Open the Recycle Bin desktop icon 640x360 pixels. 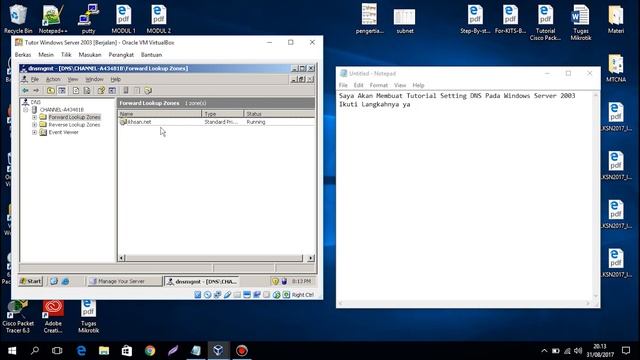click(18, 19)
